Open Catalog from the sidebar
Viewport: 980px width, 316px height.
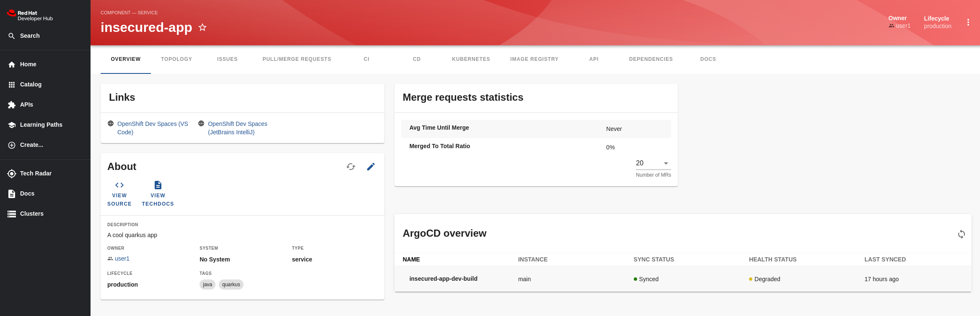coord(31,84)
